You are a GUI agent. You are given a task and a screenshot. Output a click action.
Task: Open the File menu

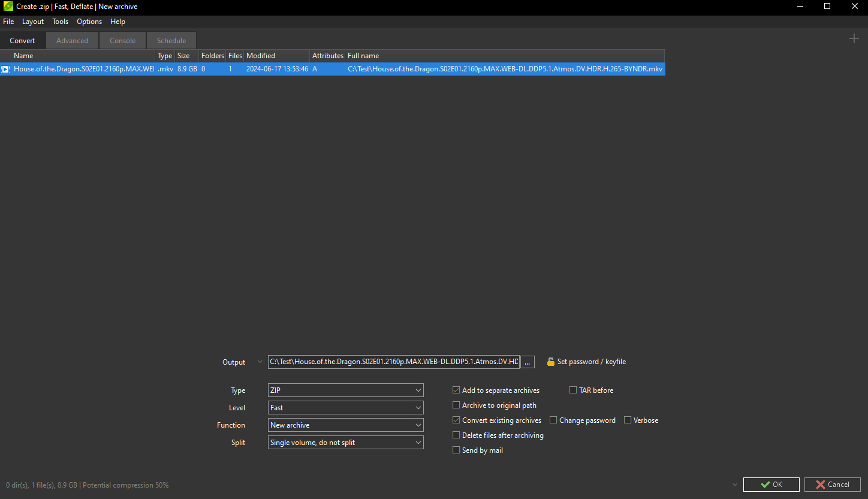(8, 22)
